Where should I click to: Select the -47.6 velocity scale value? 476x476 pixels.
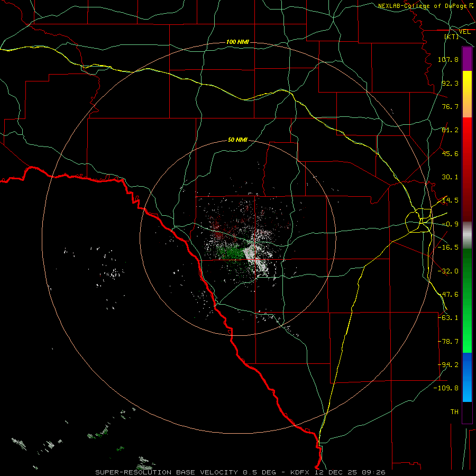pos(448,295)
